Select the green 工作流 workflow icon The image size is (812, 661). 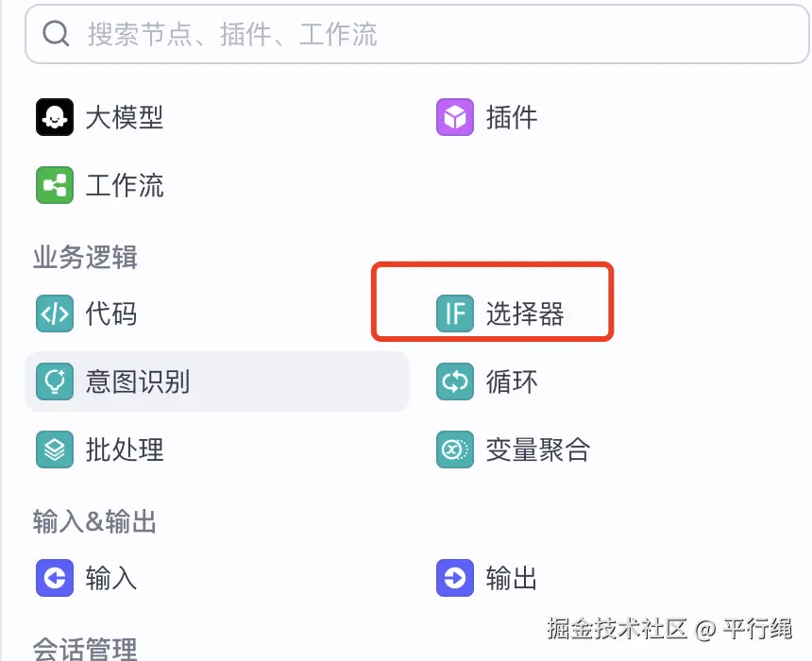(55, 185)
